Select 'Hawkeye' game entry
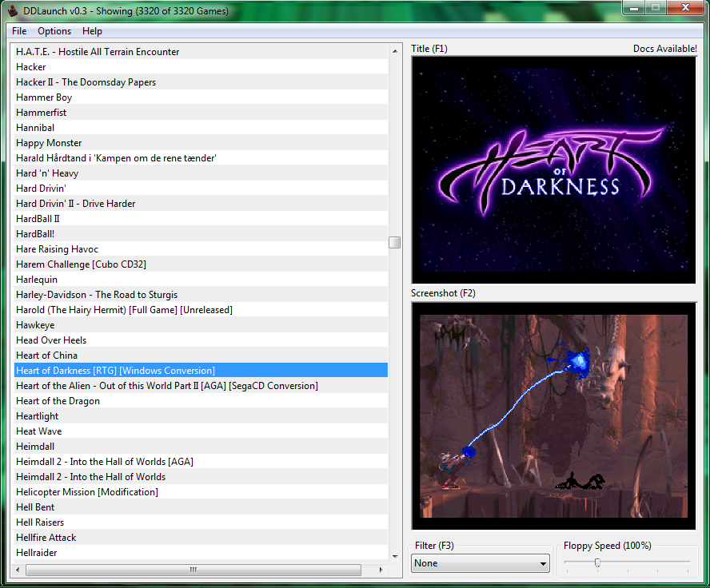 tap(201, 325)
